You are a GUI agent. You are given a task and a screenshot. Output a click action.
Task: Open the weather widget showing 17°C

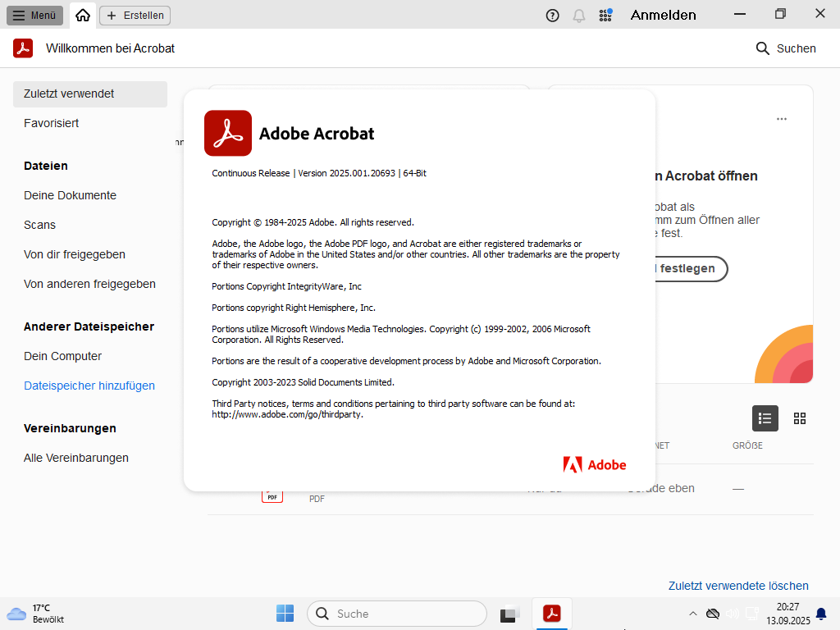(x=35, y=614)
